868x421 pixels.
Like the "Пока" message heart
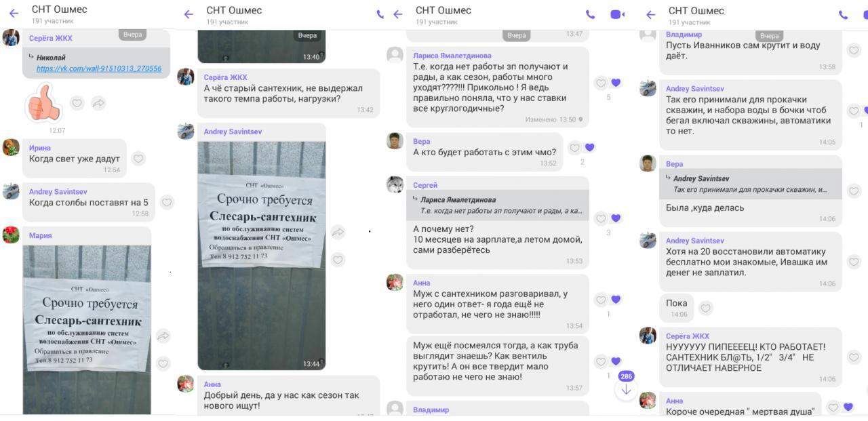706,308
